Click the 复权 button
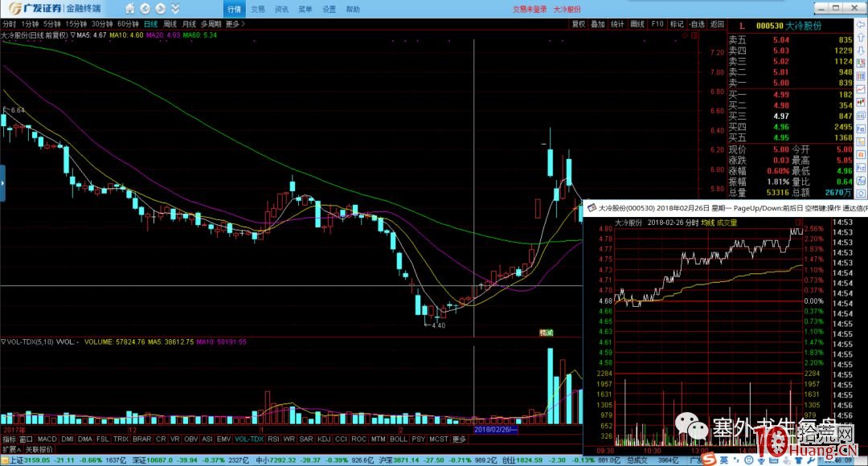This screenshot has height=466, width=868. [x=579, y=24]
